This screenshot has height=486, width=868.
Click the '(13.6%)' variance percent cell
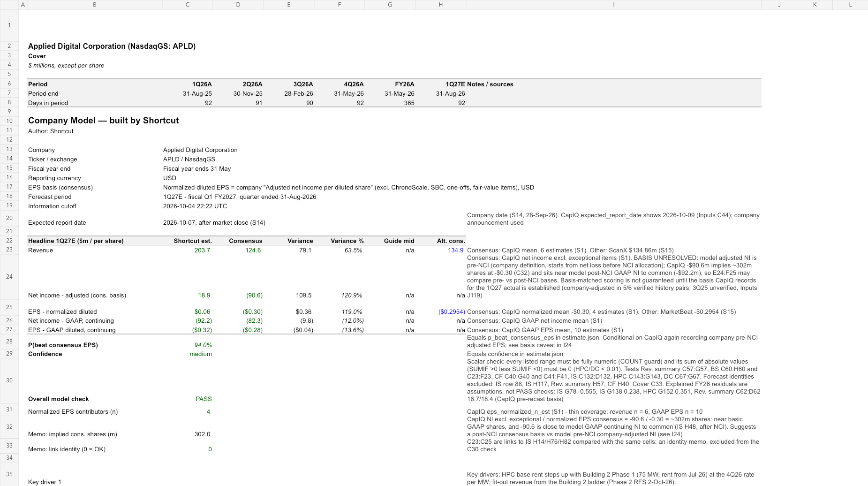[353, 330]
